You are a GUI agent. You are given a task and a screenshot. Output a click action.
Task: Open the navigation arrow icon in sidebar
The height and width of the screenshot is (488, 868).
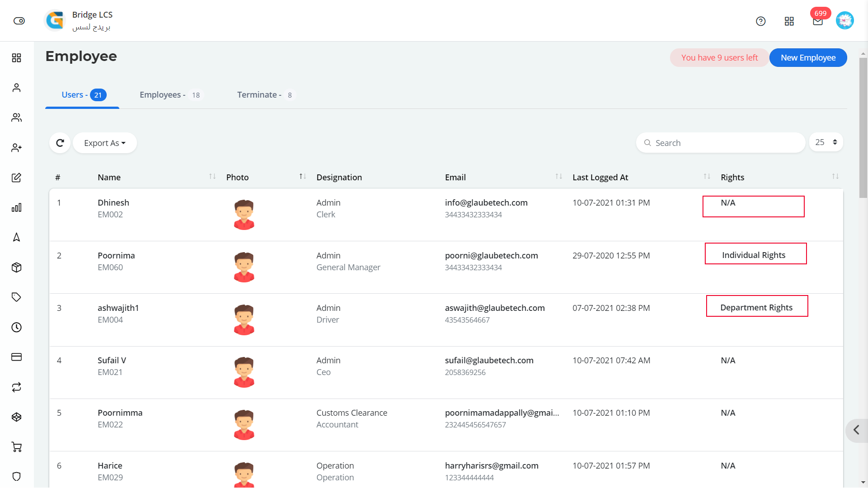pyautogui.click(x=17, y=237)
